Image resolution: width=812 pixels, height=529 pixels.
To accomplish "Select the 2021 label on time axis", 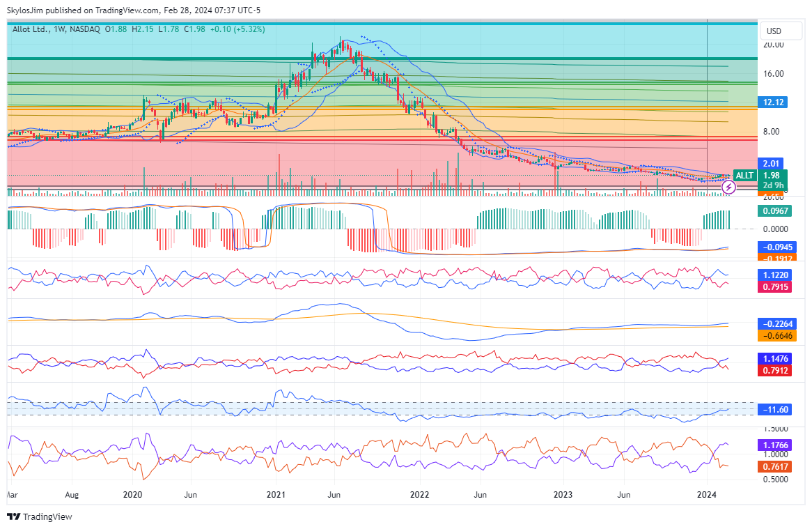I will (x=276, y=494).
